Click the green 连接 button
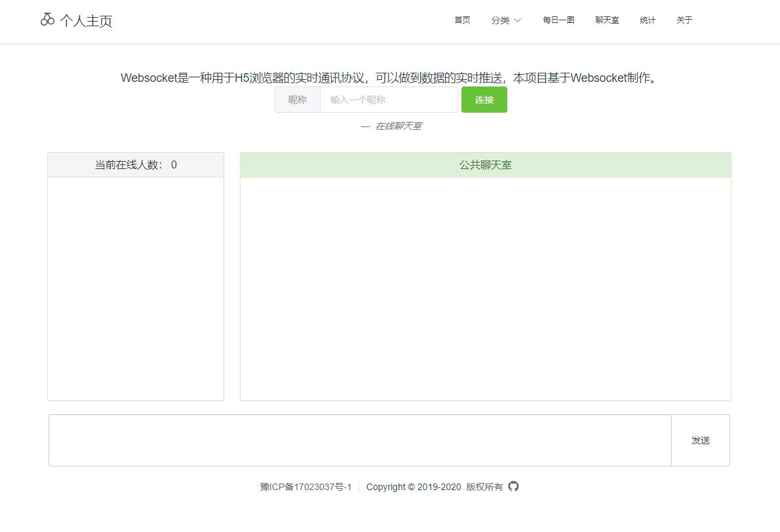The image size is (780, 532). [x=484, y=100]
